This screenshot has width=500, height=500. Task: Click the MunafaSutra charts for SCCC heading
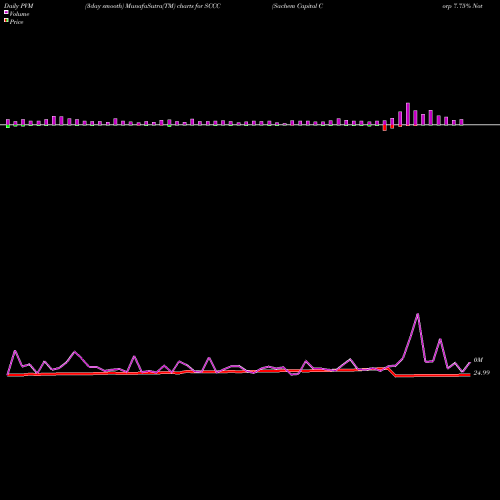coord(153,6)
